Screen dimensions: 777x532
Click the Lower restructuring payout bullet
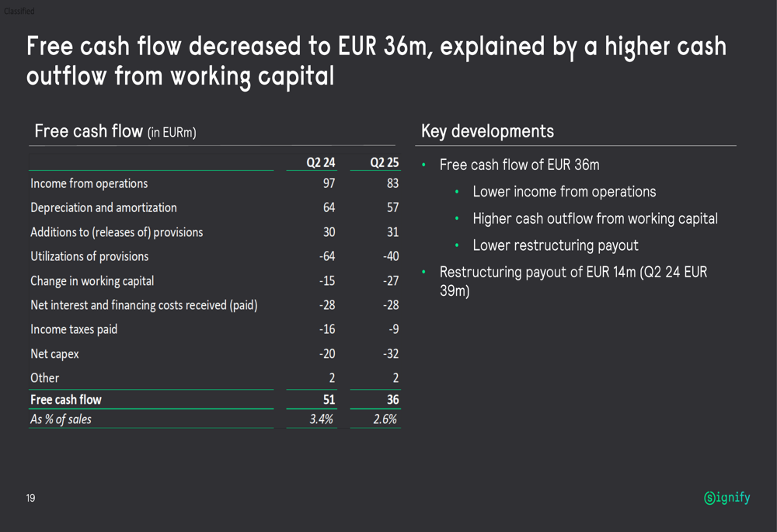tap(555, 245)
